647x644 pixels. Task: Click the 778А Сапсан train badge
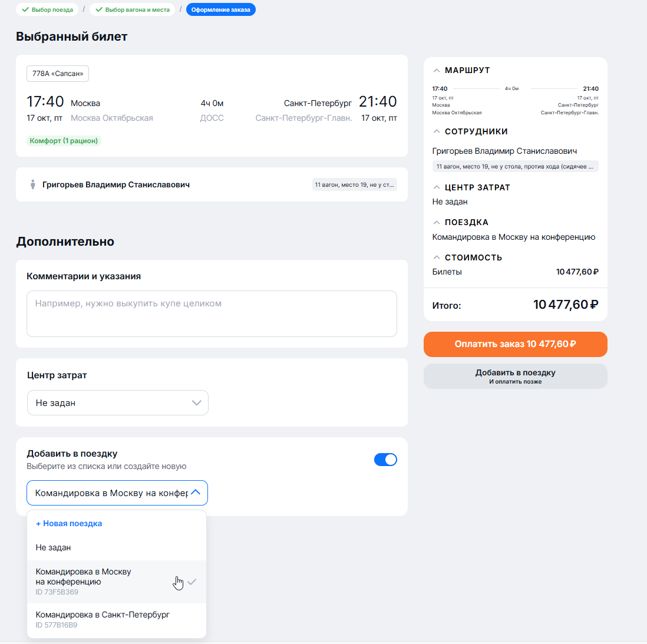click(58, 74)
